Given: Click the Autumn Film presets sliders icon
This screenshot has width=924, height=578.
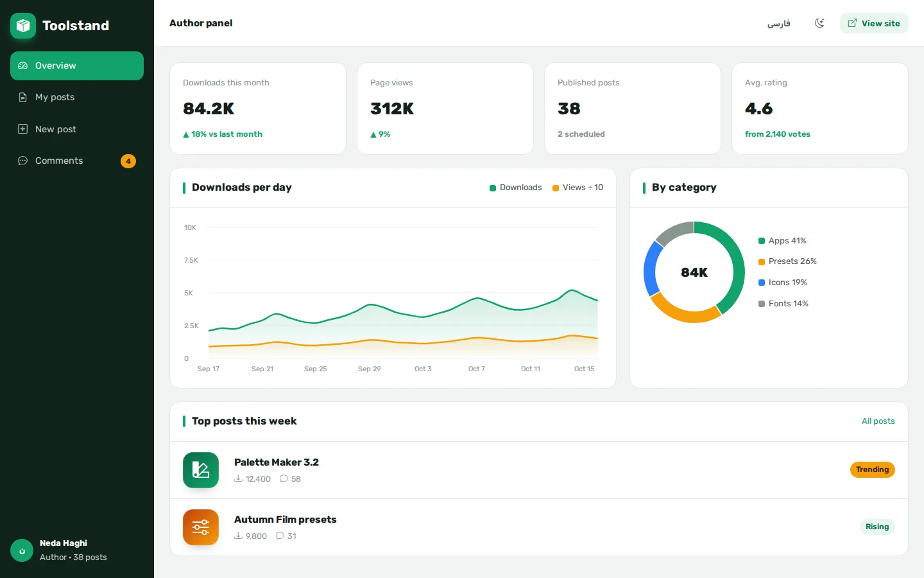Looking at the screenshot, I should click(x=201, y=527).
